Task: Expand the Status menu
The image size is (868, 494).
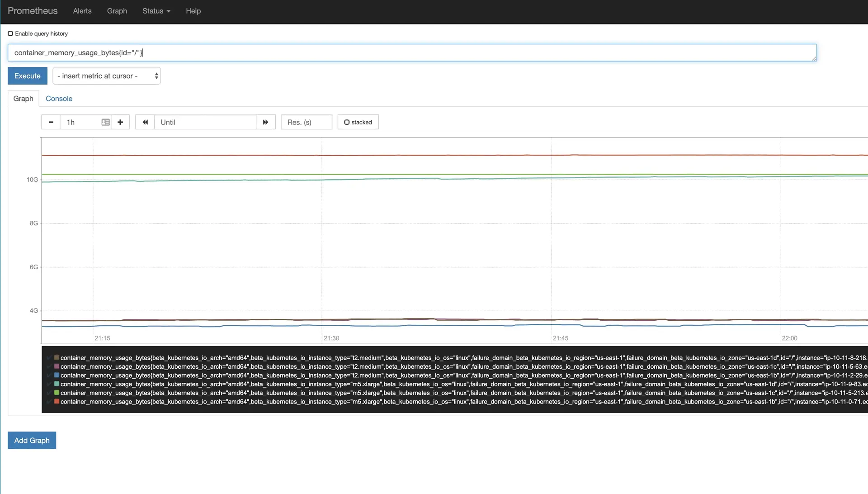Action: 155,11
